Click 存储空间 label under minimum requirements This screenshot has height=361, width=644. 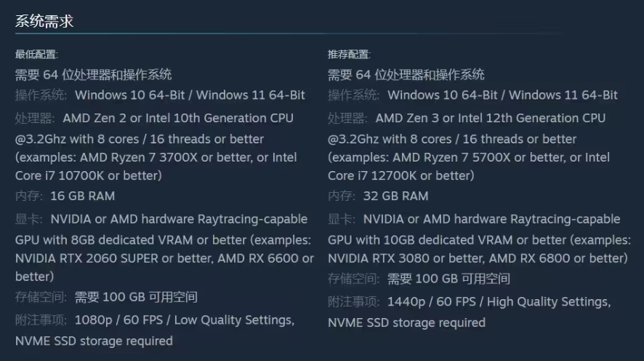[x=41, y=297]
